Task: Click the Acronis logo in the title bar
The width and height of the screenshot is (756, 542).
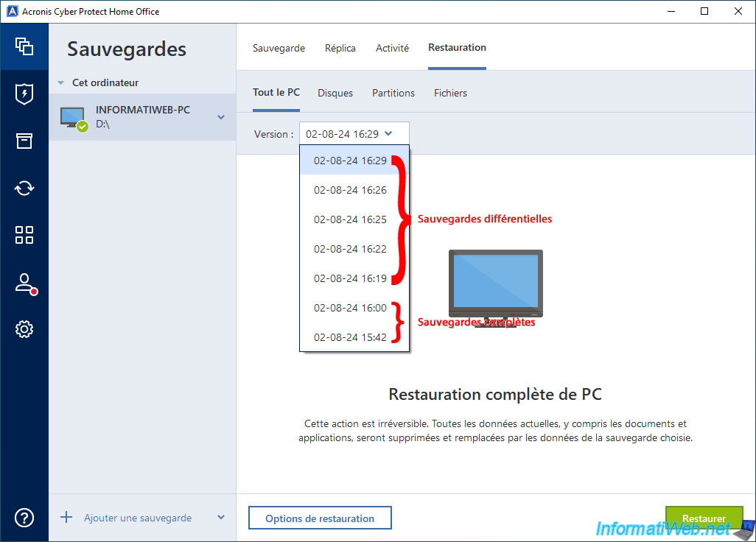Action: click(12, 11)
